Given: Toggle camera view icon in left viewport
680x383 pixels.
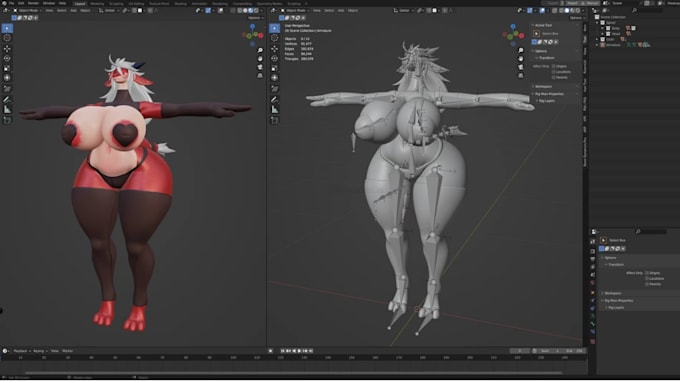Looking at the screenshot, I should [x=260, y=67].
